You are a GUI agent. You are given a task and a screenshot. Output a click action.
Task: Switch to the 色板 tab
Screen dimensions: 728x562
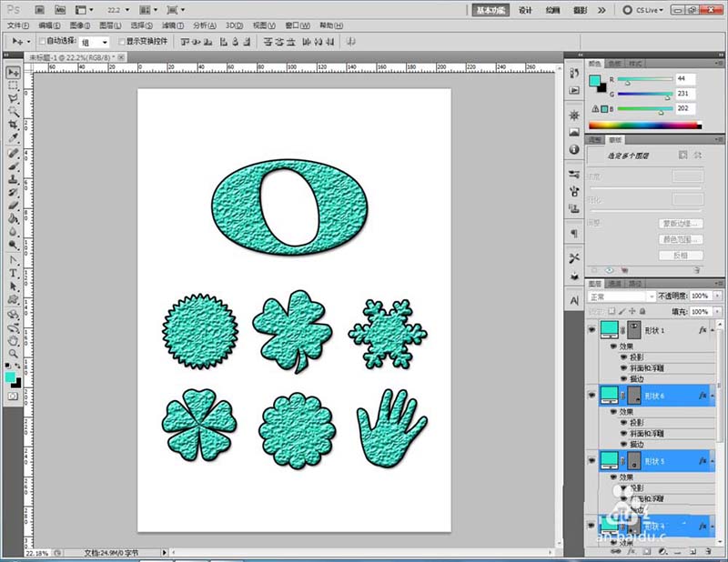click(615, 64)
